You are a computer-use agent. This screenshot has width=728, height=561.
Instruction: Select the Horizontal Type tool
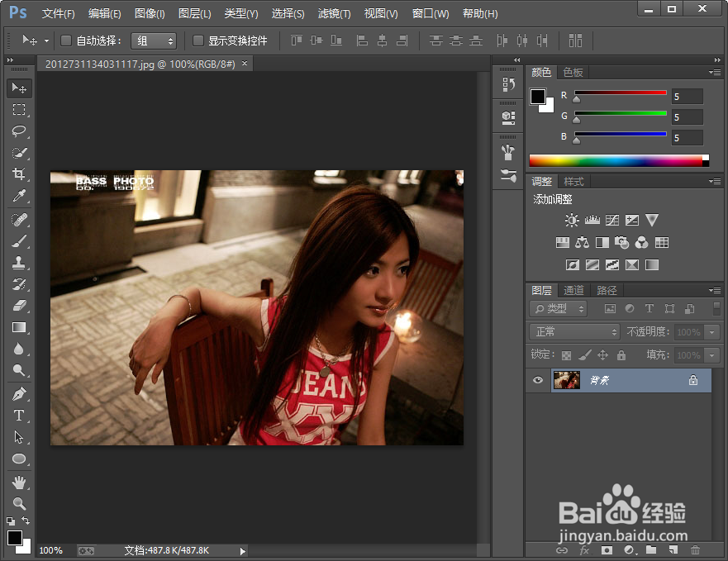(19, 416)
